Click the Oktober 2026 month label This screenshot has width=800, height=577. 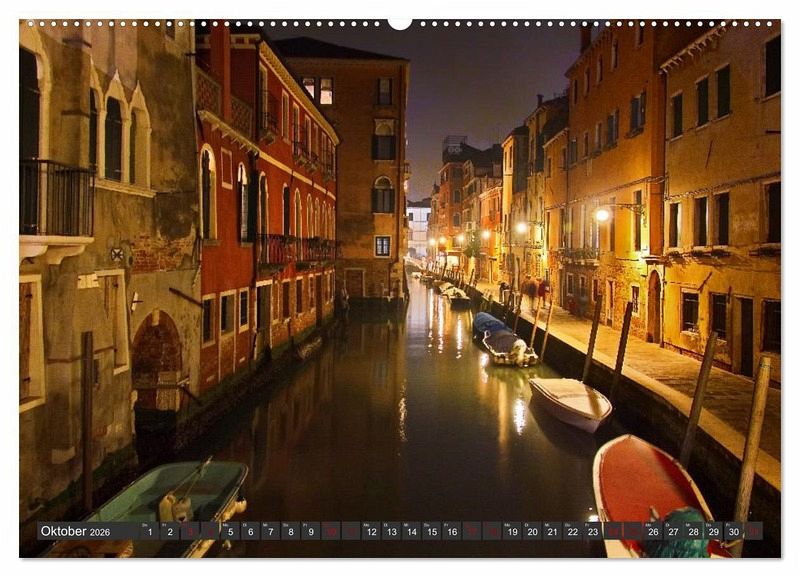point(75,532)
